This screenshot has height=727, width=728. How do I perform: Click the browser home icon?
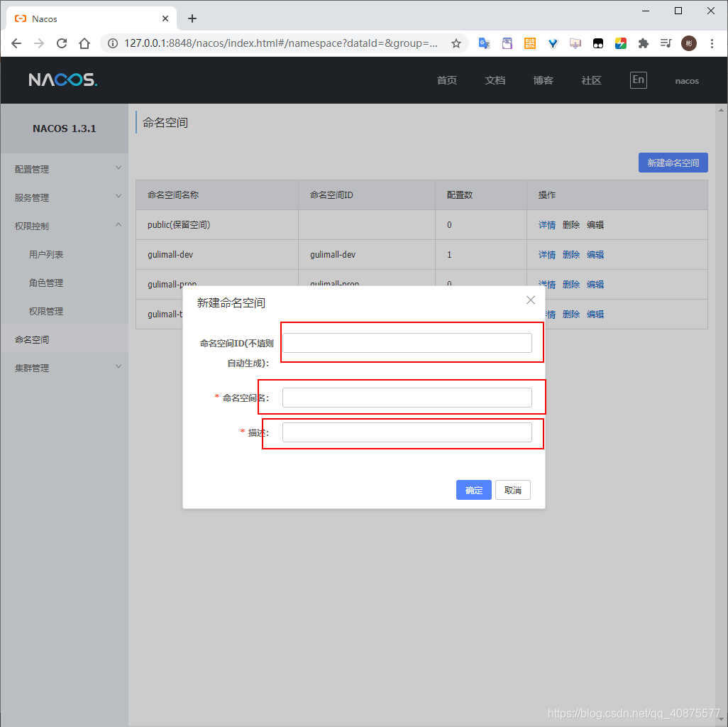(84, 43)
